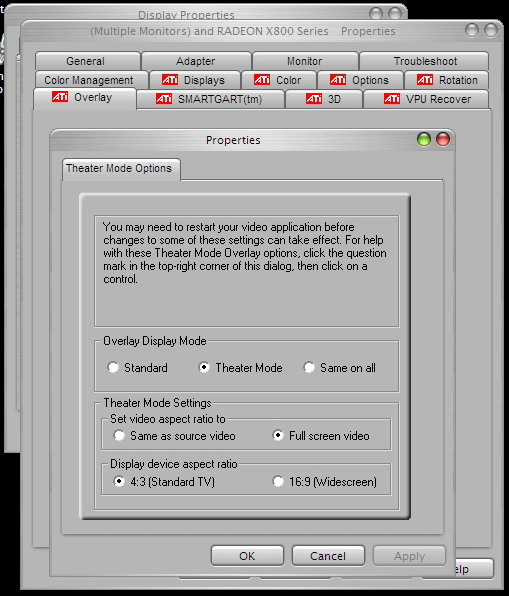Click the ATI icon on VPU Recover tab
The image size is (509, 596).
click(x=392, y=99)
